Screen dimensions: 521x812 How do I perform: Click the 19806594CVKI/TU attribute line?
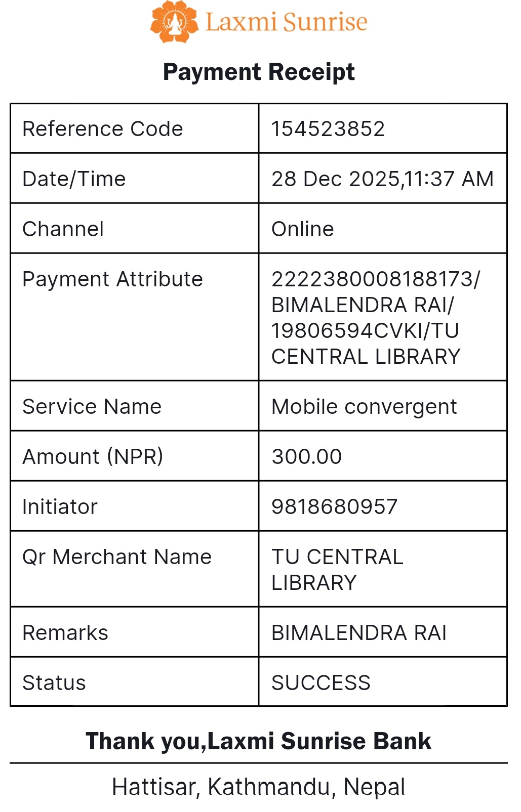tap(365, 331)
